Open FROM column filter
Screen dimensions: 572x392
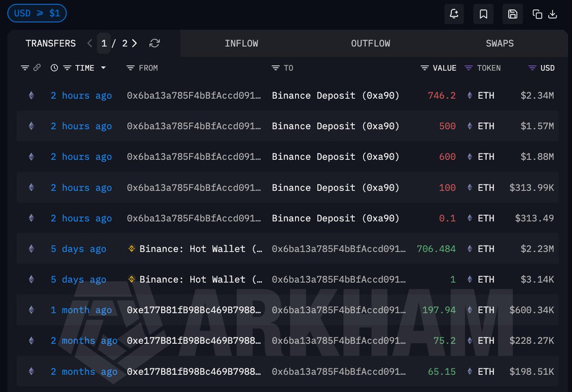point(131,68)
